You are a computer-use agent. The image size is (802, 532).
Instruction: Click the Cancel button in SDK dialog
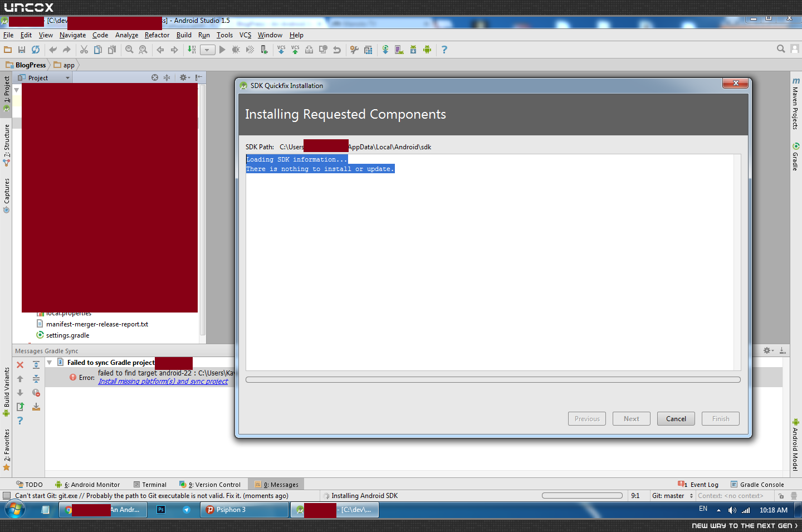[x=676, y=419]
